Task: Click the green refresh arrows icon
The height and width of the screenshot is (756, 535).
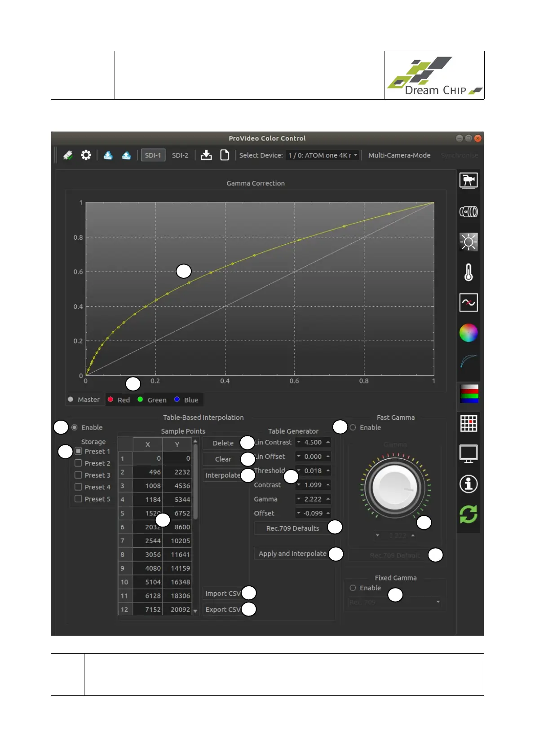Action: (469, 514)
